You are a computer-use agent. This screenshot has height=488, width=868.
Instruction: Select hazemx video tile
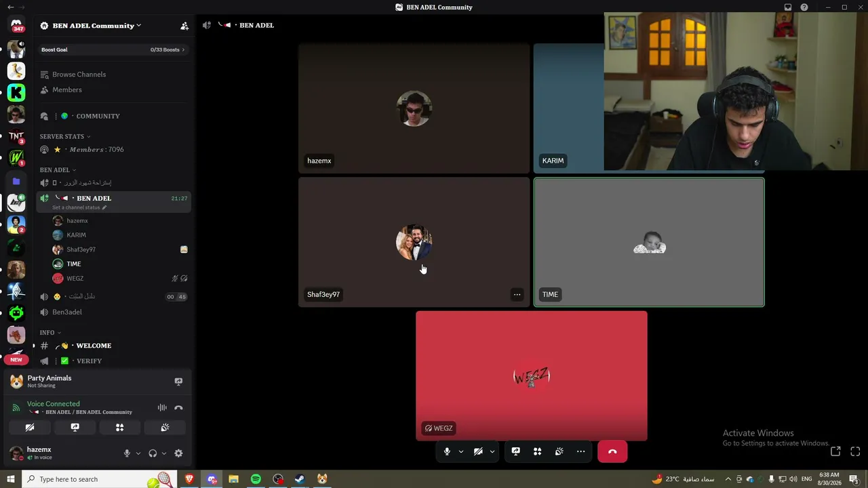(x=414, y=108)
